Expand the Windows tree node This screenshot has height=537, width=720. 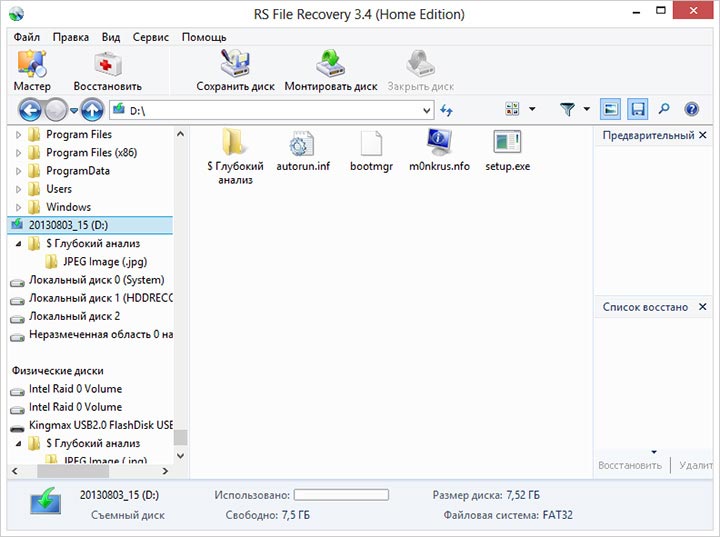(x=18, y=207)
